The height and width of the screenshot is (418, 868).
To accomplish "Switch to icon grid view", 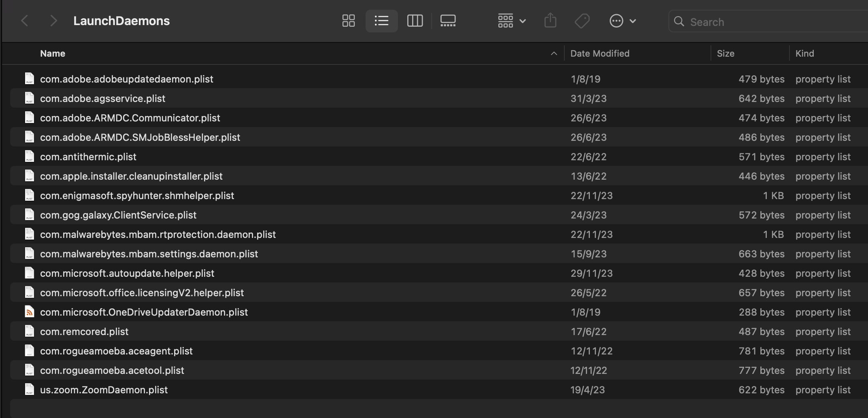I will 348,21.
